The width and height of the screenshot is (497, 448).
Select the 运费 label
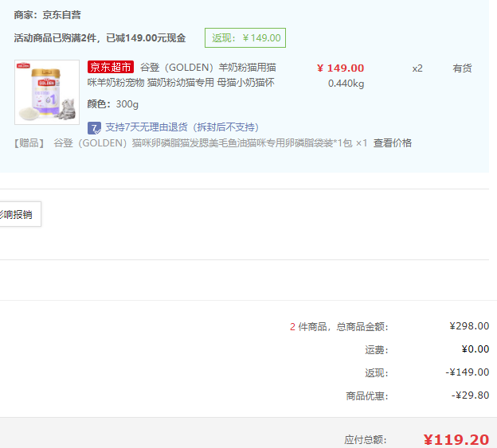coord(377,350)
